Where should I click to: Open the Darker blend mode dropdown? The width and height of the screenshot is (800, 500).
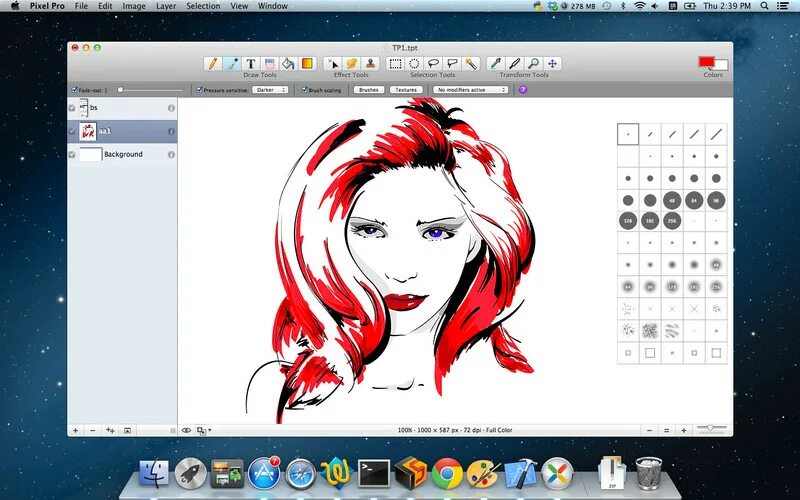click(270, 90)
